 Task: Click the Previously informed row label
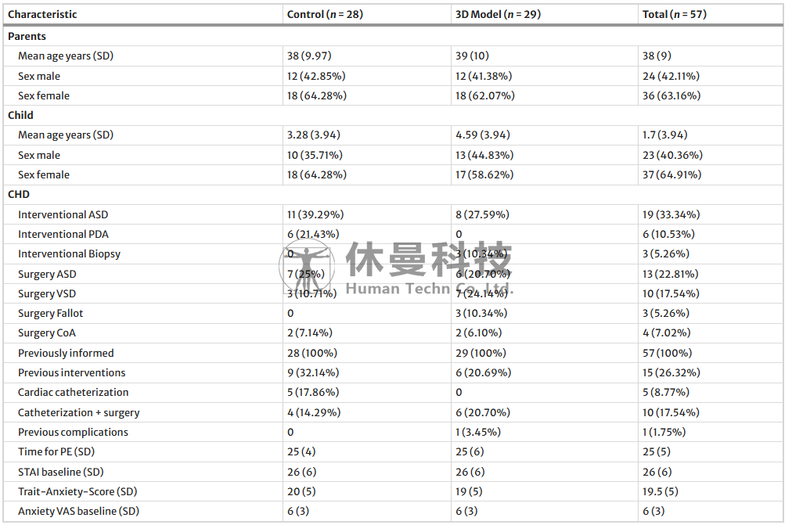coord(66,353)
